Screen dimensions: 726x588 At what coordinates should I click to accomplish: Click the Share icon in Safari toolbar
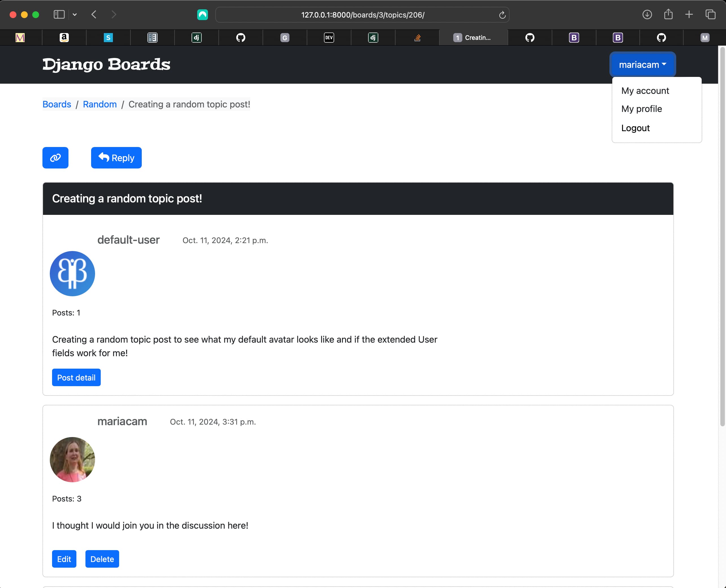[668, 14]
